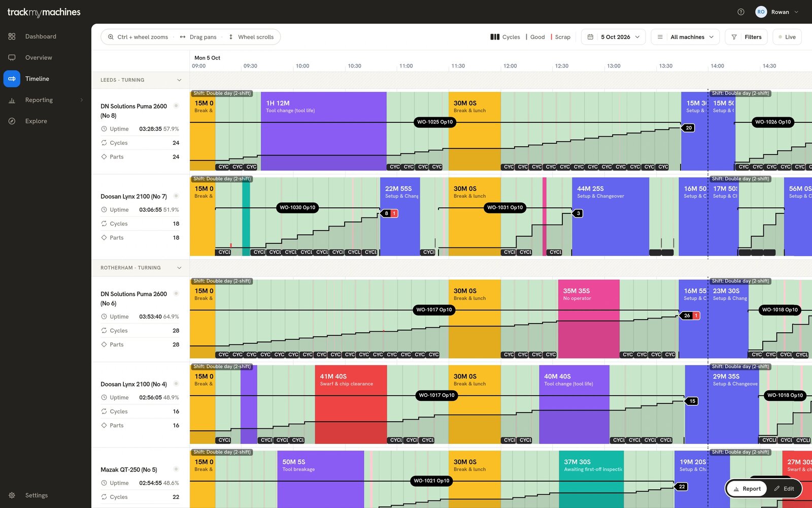Select the Timeline icon in the sidebar
This screenshot has width=812, height=508.
[12, 79]
